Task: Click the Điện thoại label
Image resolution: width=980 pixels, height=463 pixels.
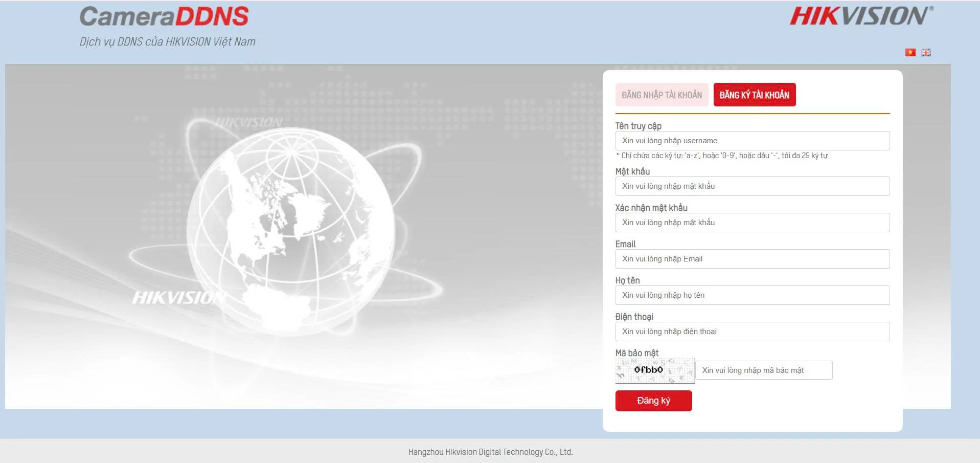Action: 634,317
